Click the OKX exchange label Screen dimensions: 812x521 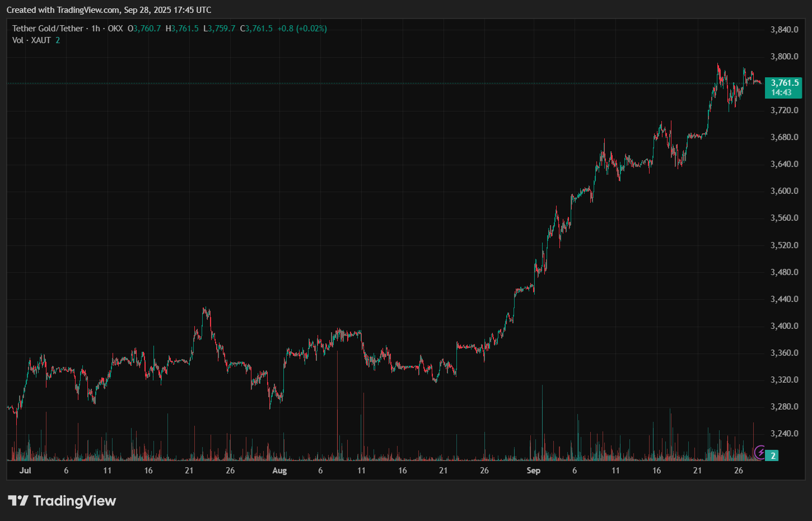click(115, 29)
